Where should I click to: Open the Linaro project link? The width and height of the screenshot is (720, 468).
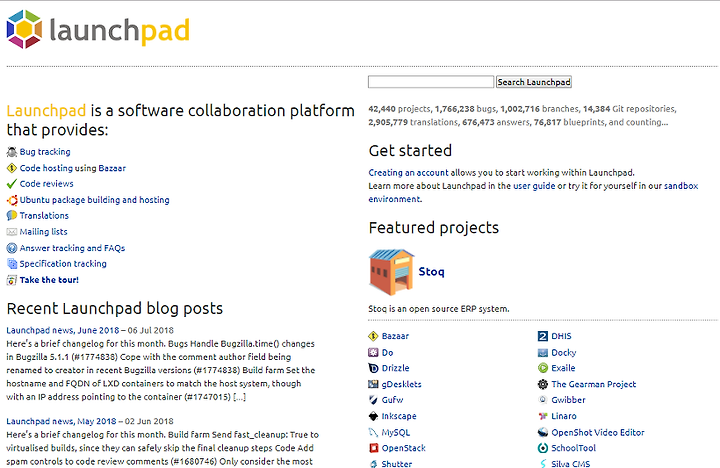(564, 416)
